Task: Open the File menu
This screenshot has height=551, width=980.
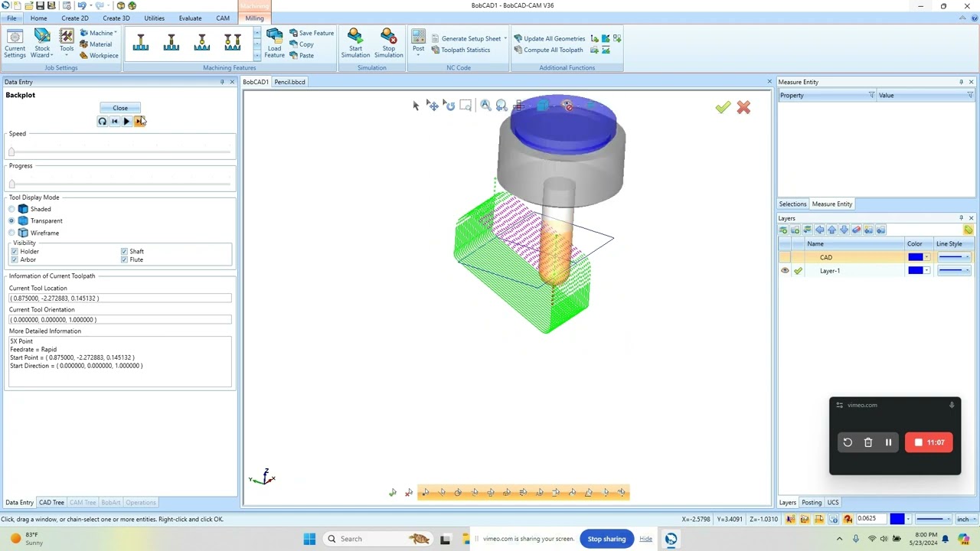Action: coord(11,18)
